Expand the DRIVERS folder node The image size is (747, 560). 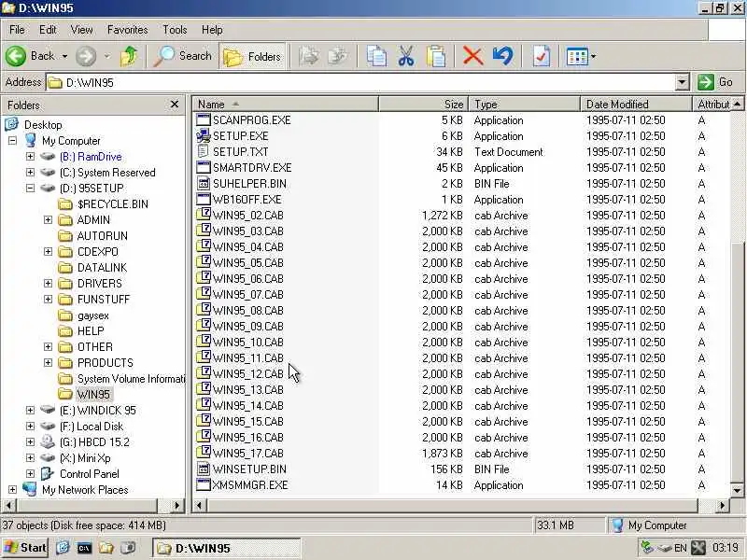tap(48, 284)
